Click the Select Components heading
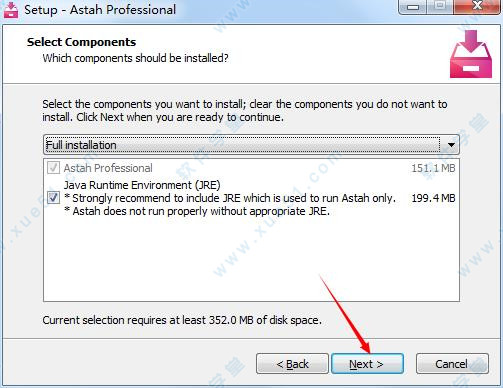 (x=81, y=42)
